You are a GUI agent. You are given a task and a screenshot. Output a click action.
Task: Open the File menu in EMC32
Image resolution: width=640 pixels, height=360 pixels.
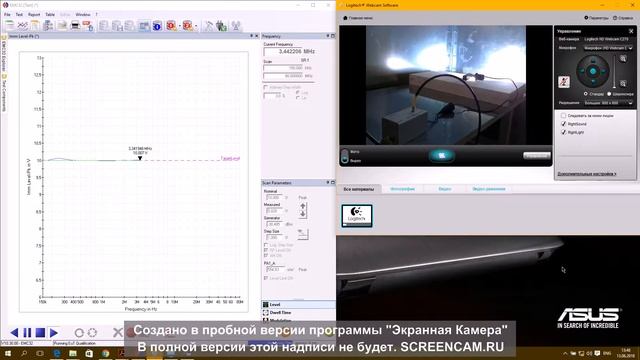(7, 14)
